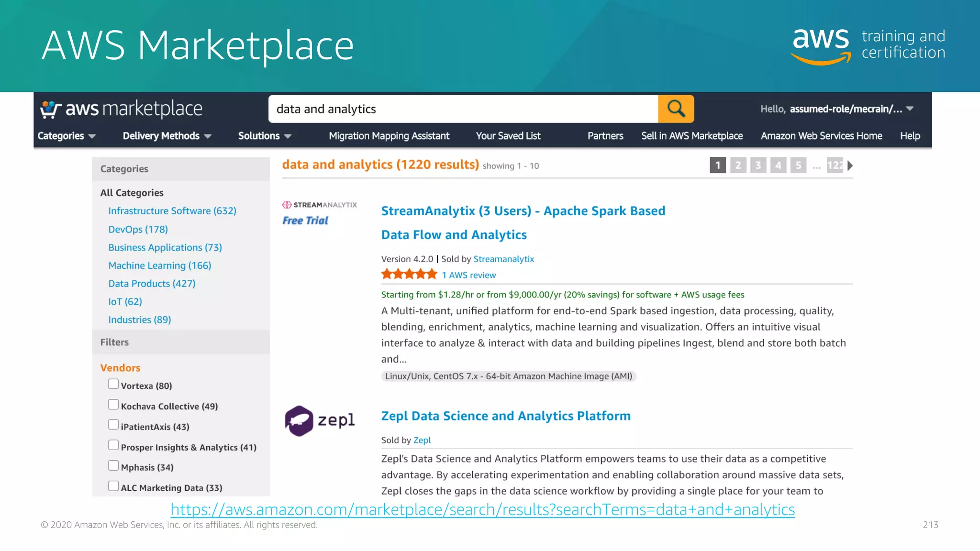Go to Your Saved List
This screenshot has width=980, height=551.
[x=508, y=136]
